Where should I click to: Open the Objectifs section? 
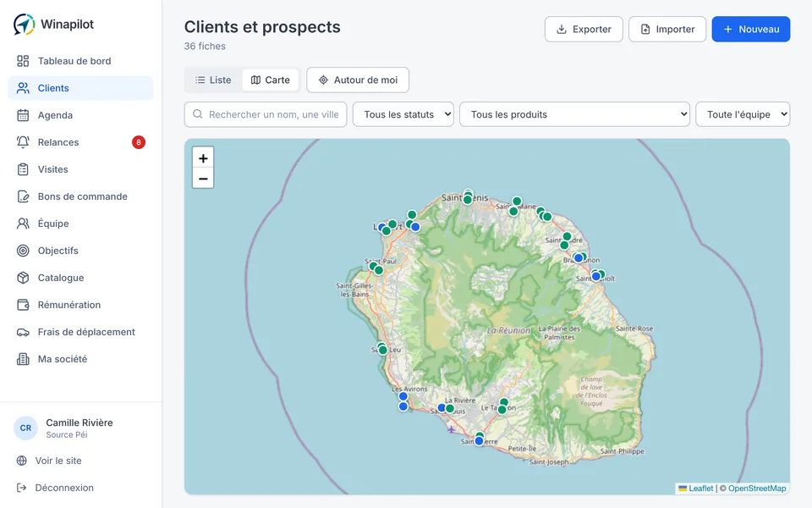pos(81,251)
